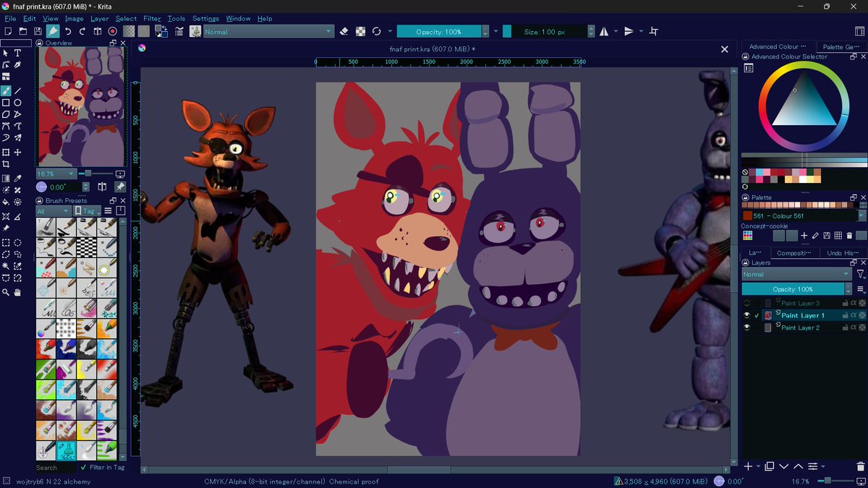Select the Ellipse shape tool
The width and height of the screenshot is (868, 488).
point(18,103)
